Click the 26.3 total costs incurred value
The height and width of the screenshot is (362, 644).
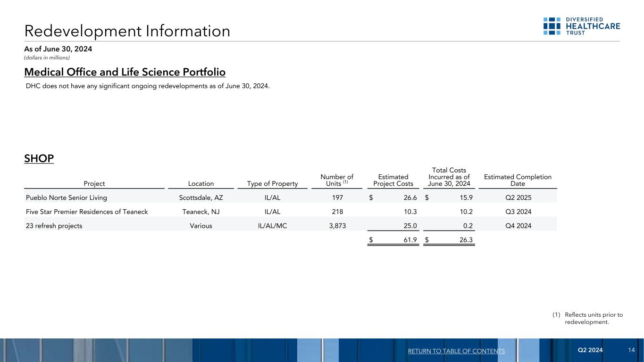(466, 240)
